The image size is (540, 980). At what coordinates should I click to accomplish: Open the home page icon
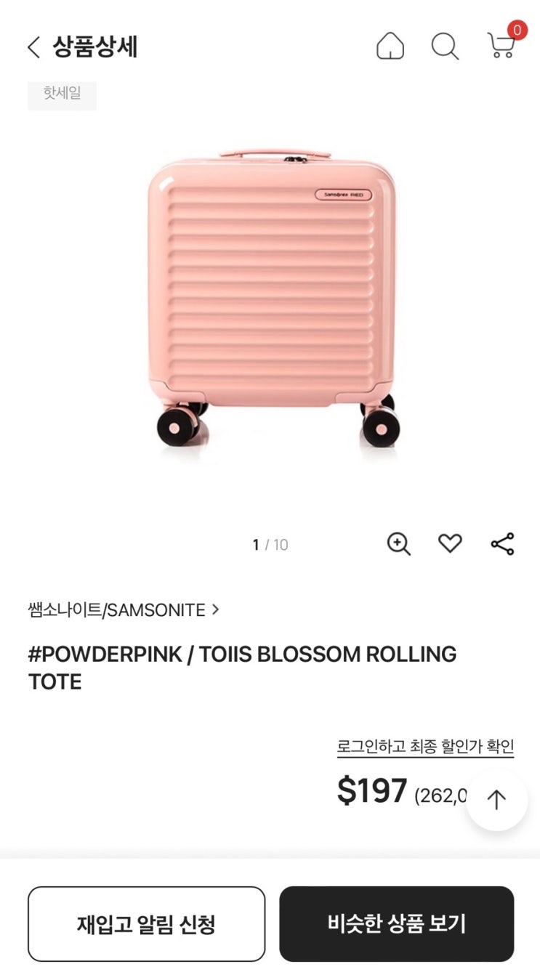(390, 46)
